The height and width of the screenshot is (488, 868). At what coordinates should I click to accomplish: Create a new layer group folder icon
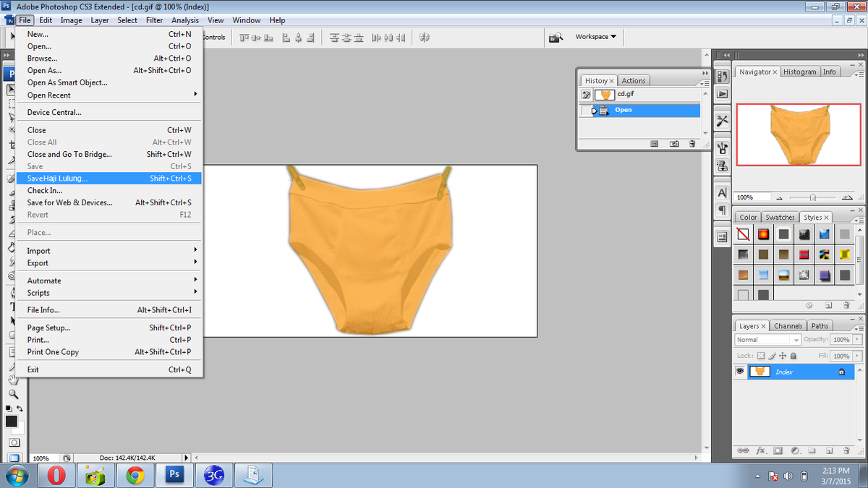pos(812,450)
